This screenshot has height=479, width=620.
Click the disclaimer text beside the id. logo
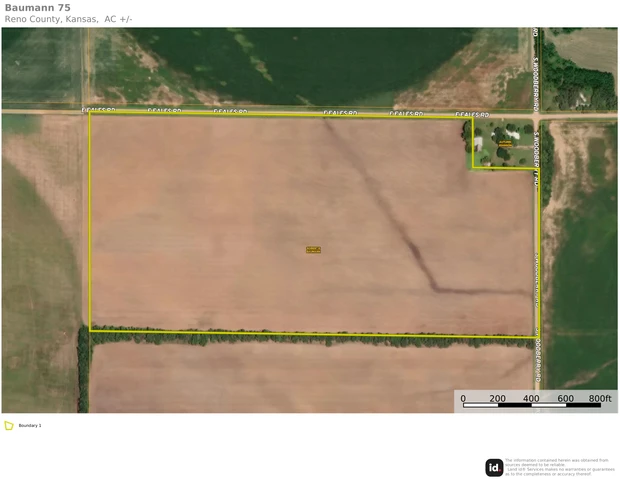point(559,467)
